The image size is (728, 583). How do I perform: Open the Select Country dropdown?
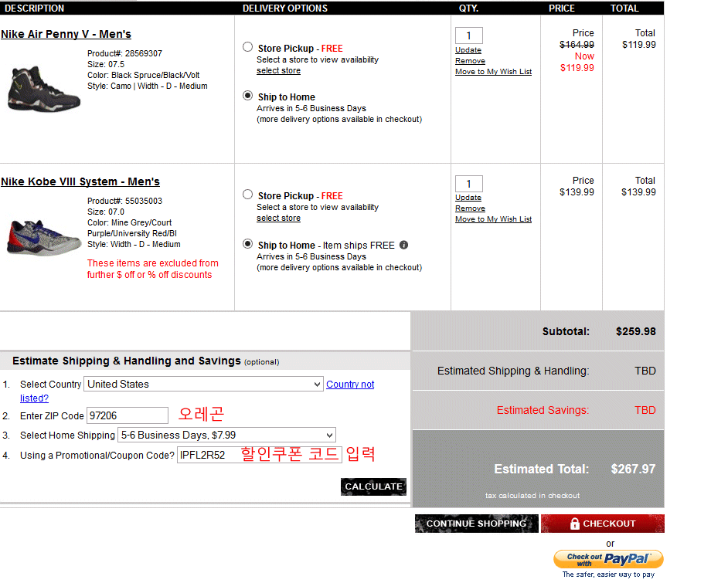click(204, 385)
